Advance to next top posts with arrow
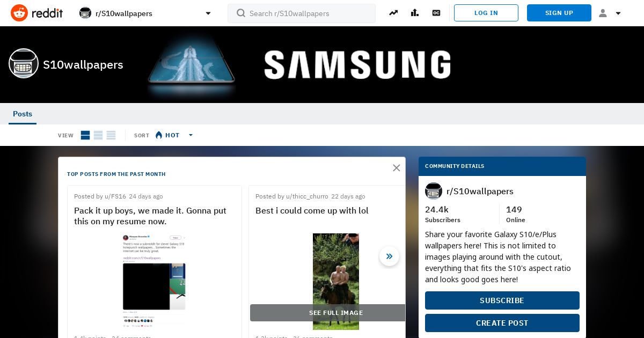The height and width of the screenshot is (338, 644). point(389,256)
